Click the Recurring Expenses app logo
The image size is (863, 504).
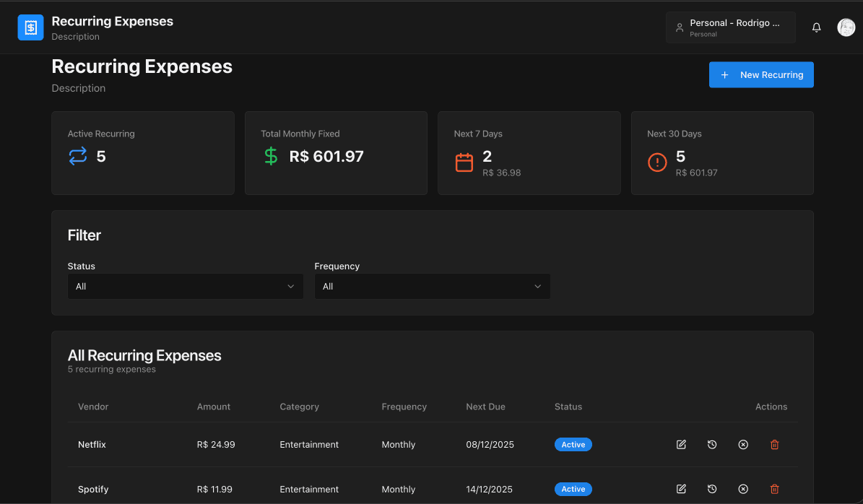pos(30,27)
